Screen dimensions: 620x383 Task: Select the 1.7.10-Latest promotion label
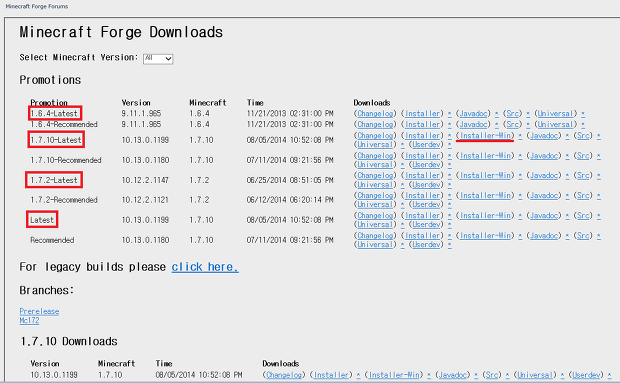coord(56,140)
